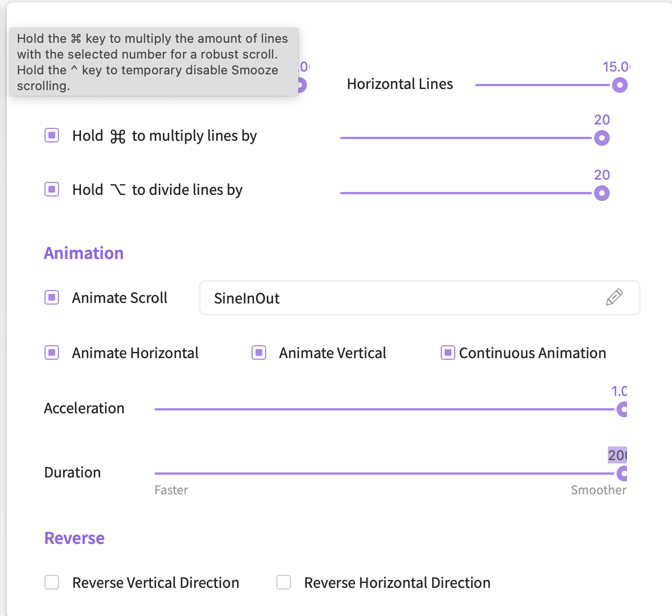
Task: Disable the Hold ⌘ to multiply lines checkbox
Action: pyautogui.click(x=52, y=136)
